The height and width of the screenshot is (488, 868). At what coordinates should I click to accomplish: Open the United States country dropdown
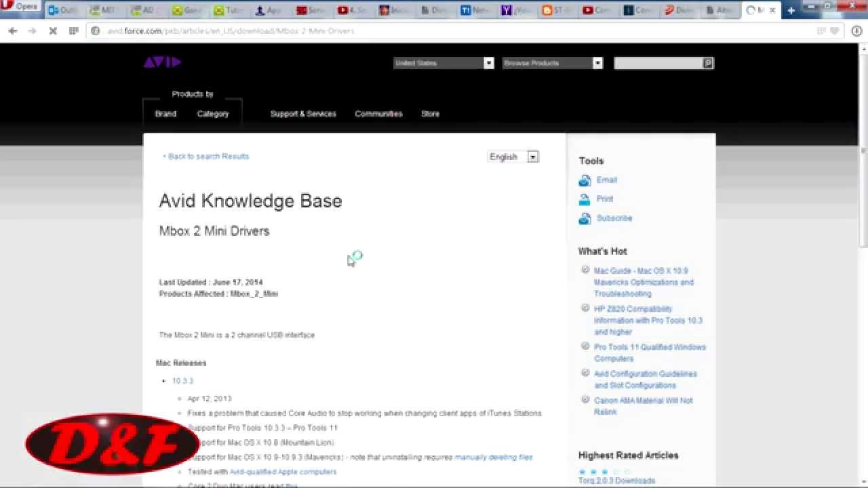pyautogui.click(x=443, y=63)
